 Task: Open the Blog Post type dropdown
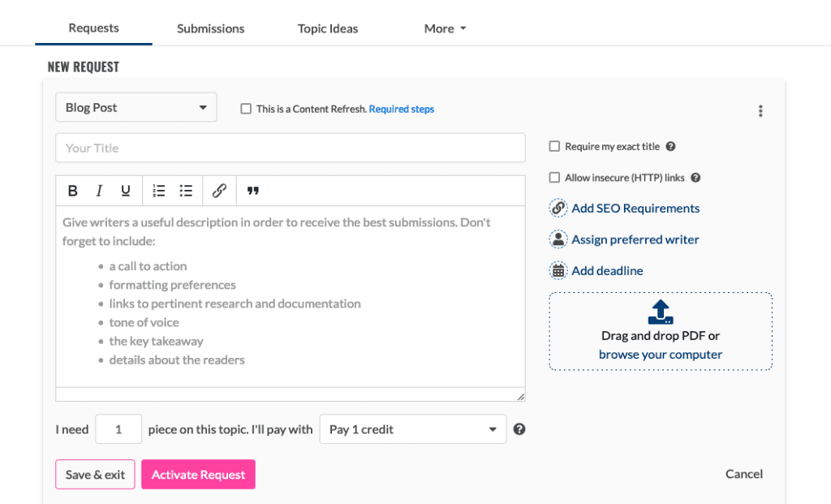[x=136, y=107]
